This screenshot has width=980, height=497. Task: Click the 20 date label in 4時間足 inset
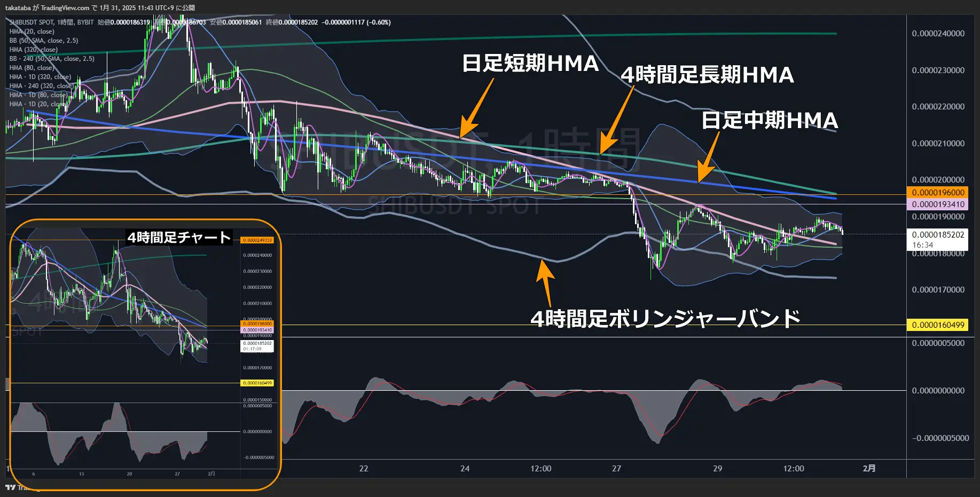tap(129, 474)
